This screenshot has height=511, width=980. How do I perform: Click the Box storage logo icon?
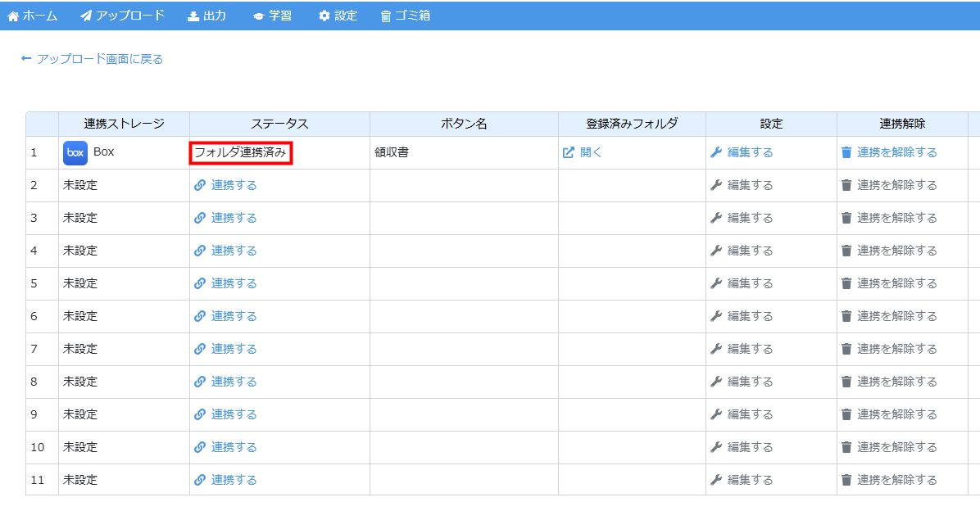tap(75, 153)
